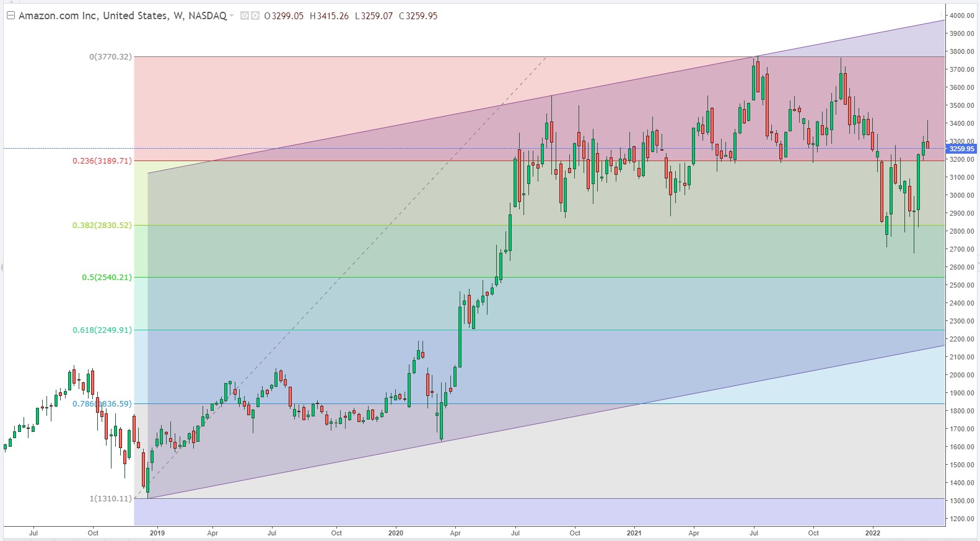This screenshot has width=980, height=541.
Task: Select the Fibonacci 0.618(2249.91) level label
Action: [102, 330]
